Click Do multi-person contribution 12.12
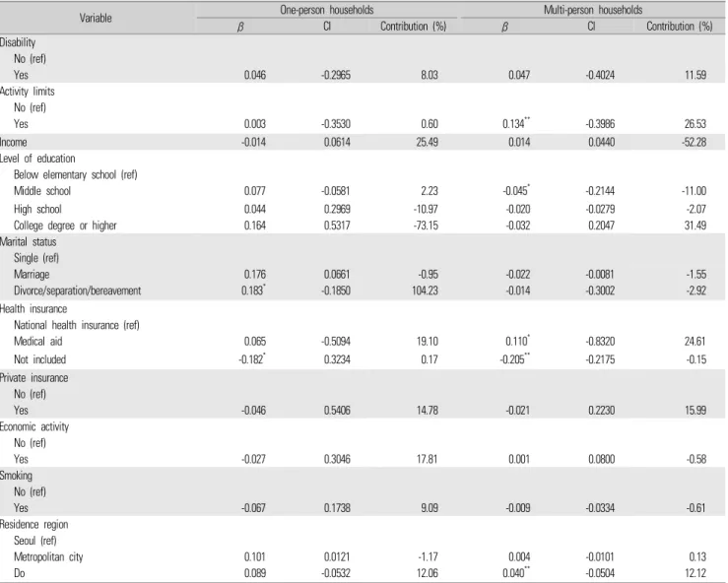 tap(695, 573)
